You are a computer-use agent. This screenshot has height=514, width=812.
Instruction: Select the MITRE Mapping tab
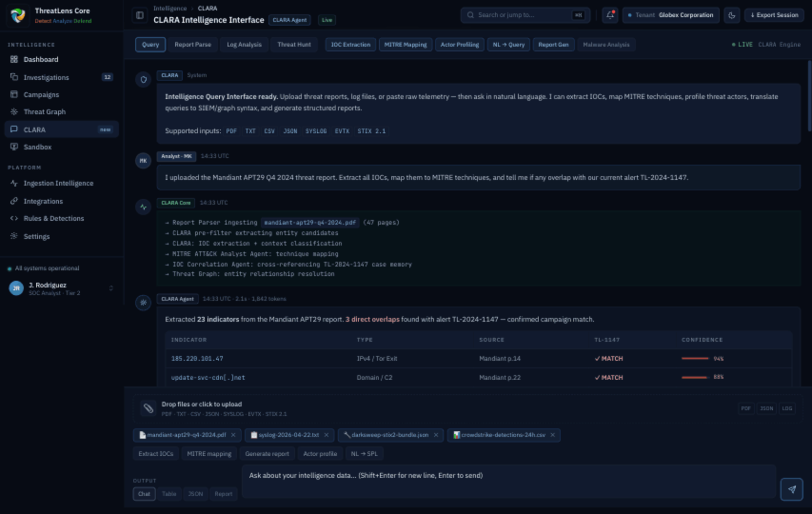click(406, 44)
